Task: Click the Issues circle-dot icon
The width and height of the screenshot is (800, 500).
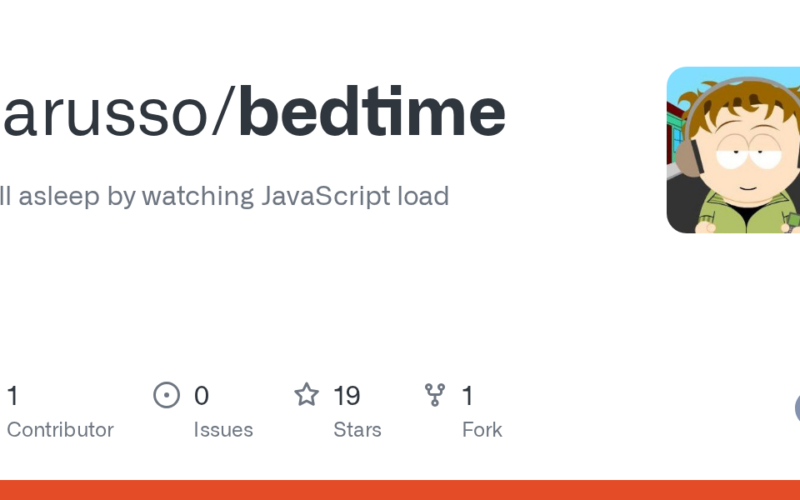Action: point(166,396)
